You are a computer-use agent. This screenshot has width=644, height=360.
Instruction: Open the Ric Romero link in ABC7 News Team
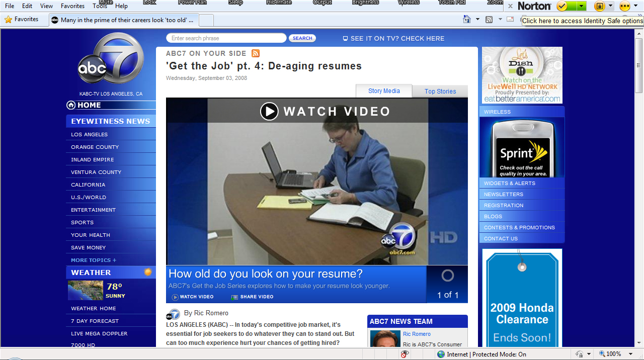click(417, 334)
